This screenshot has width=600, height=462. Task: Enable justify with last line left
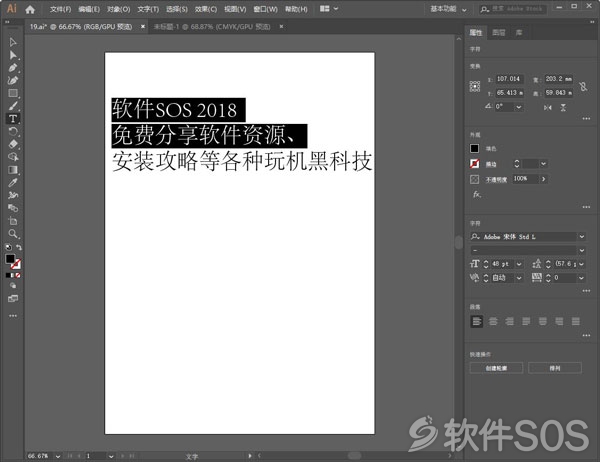point(526,322)
